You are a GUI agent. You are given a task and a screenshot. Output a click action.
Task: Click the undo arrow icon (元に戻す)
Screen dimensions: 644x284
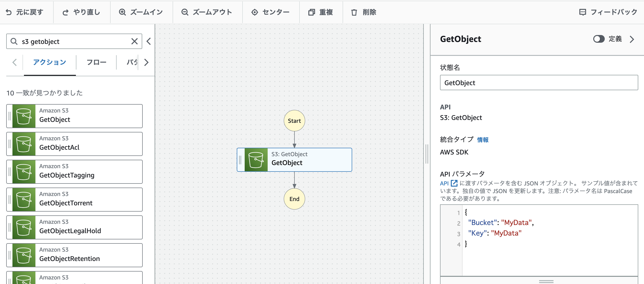tap(9, 12)
